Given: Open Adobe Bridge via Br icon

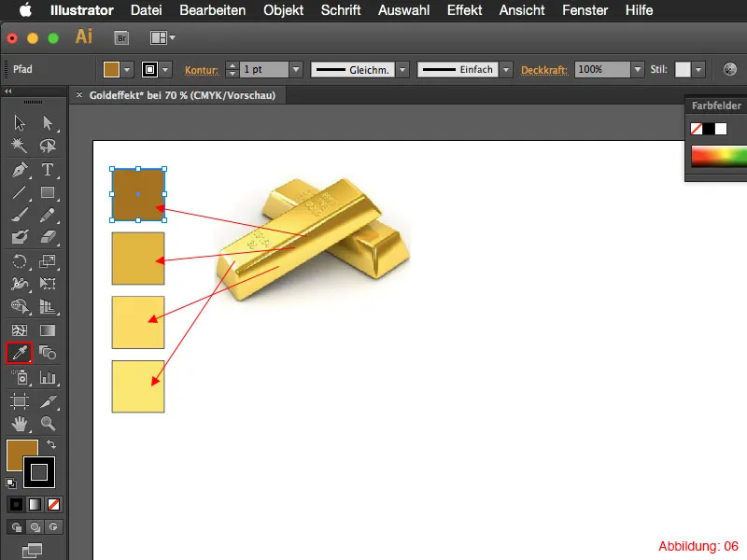Looking at the screenshot, I should pyautogui.click(x=121, y=37).
